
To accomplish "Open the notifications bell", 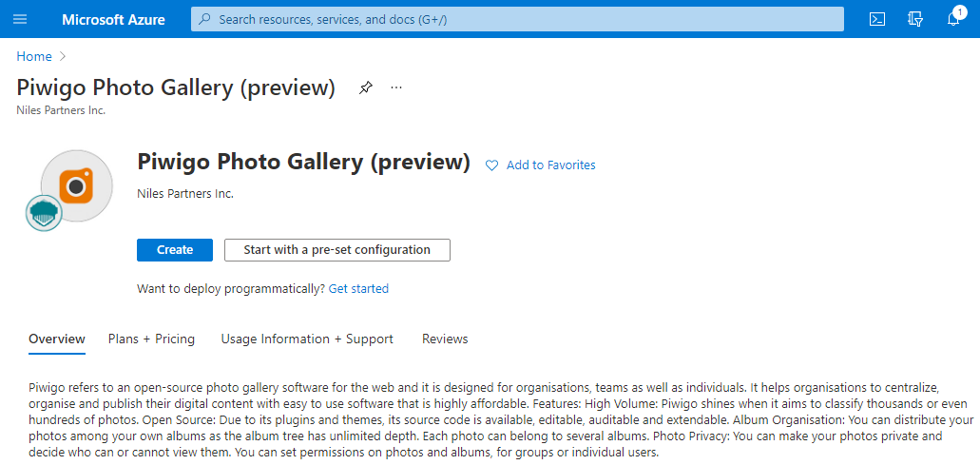I will [954, 19].
